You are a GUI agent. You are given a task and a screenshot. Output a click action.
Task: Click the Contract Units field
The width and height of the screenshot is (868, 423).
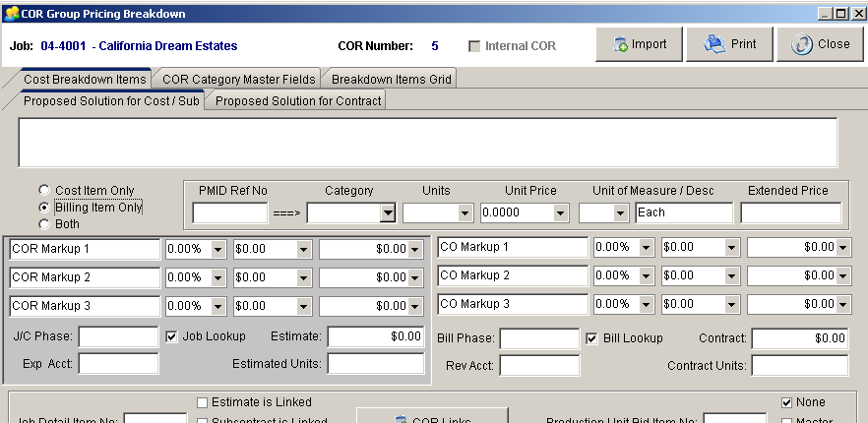(x=800, y=365)
